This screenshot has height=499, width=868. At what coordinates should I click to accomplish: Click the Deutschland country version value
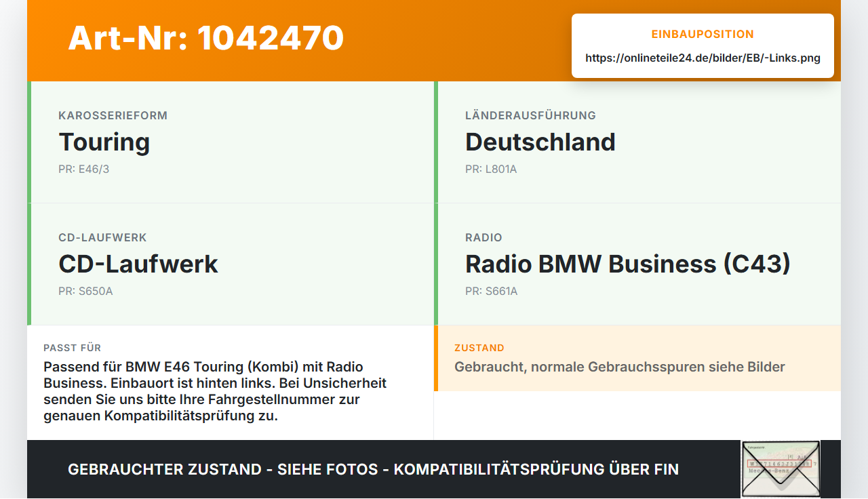click(540, 142)
